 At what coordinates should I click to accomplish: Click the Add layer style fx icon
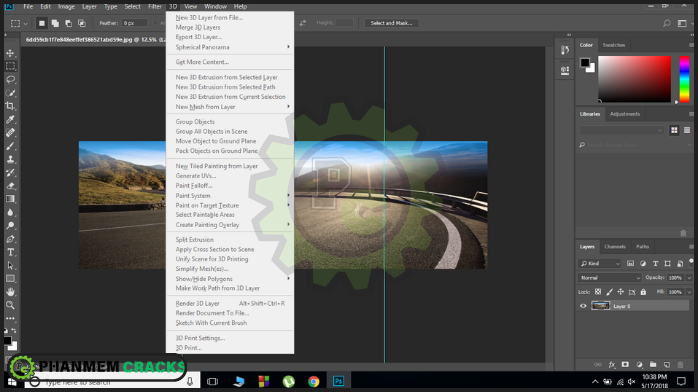[612, 364]
